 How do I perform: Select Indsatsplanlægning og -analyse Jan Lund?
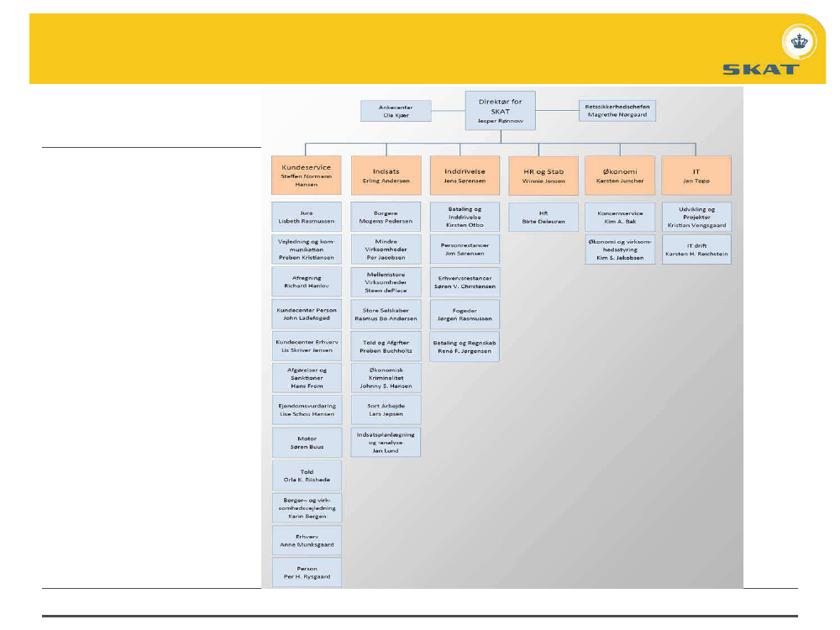tap(386, 442)
